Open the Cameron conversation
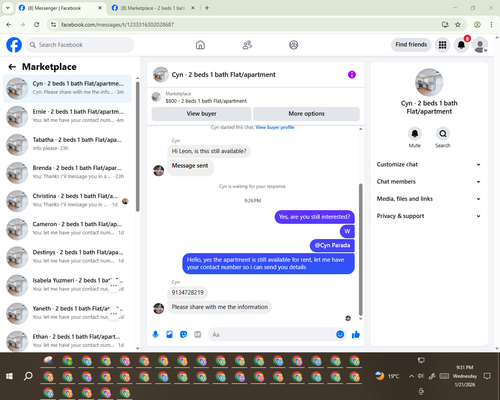 point(67,229)
